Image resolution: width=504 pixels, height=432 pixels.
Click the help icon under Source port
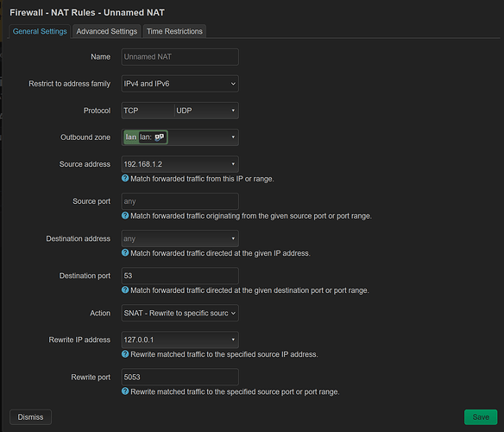click(x=125, y=215)
